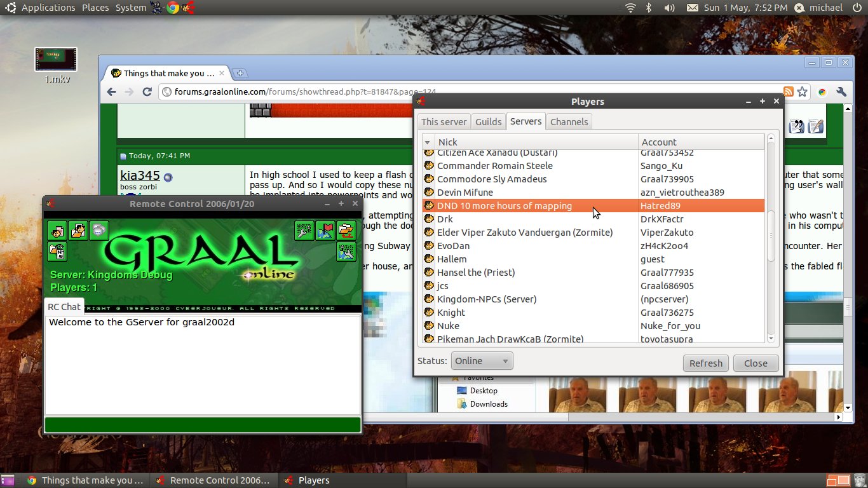This screenshot has height=488, width=868.
Task: Reload the forum page
Action: click(147, 91)
